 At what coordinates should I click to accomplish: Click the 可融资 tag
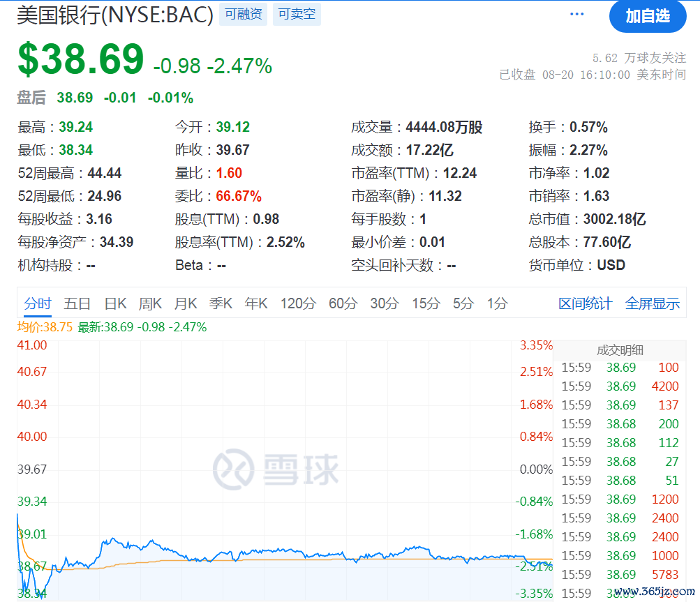pyautogui.click(x=244, y=14)
